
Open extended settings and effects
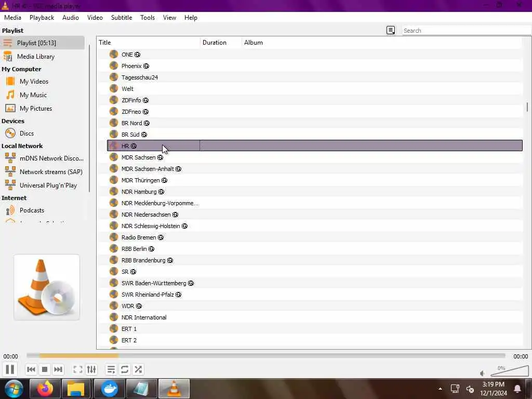click(x=91, y=369)
